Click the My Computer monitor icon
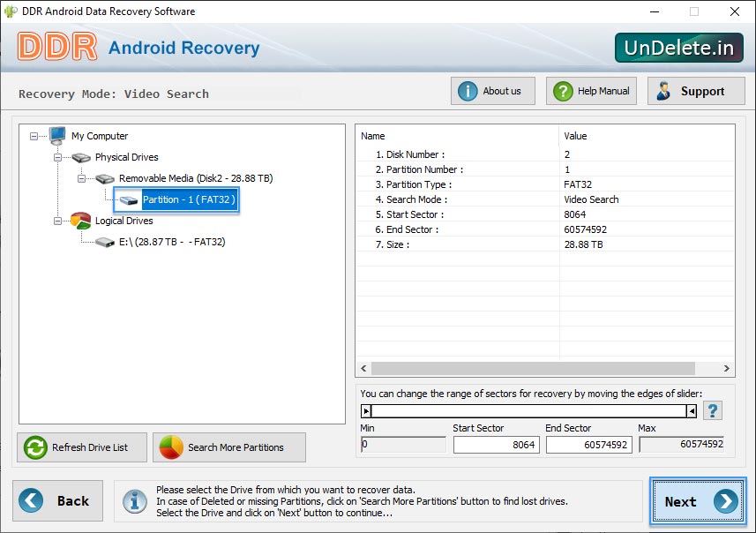This screenshot has height=533, width=756. (57, 136)
